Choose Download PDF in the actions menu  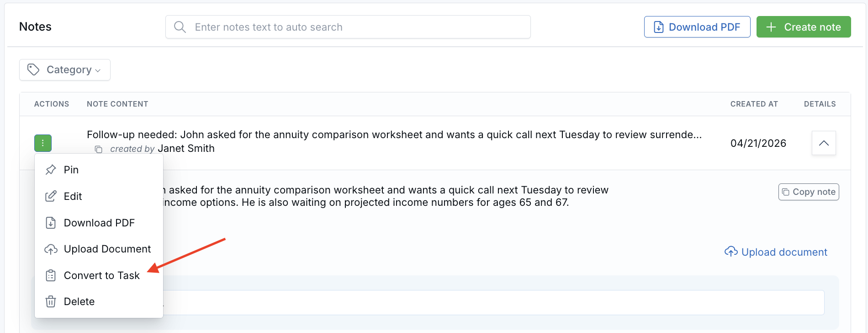click(x=99, y=223)
